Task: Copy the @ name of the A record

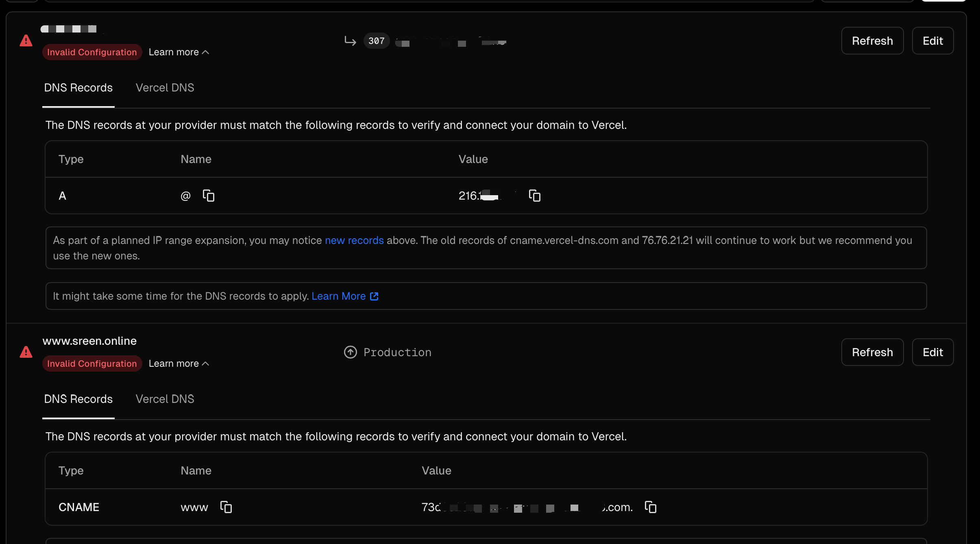Action: pyautogui.click(x=209, y=196)
